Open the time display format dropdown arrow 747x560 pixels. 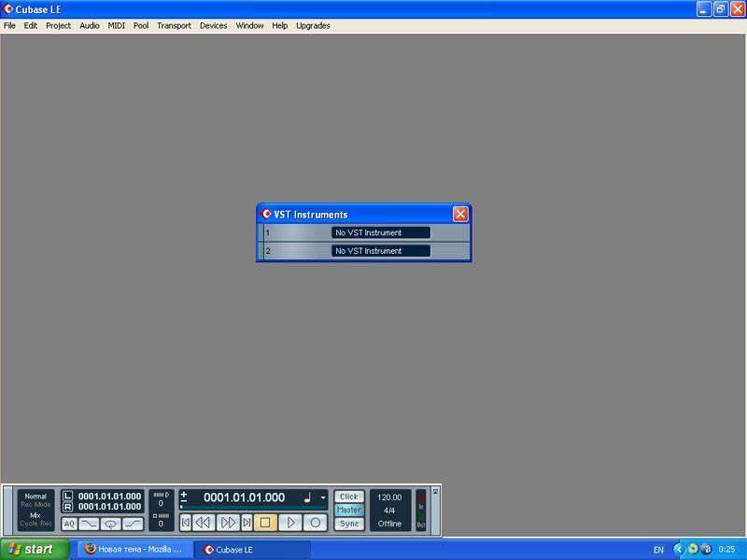(323, 497)
